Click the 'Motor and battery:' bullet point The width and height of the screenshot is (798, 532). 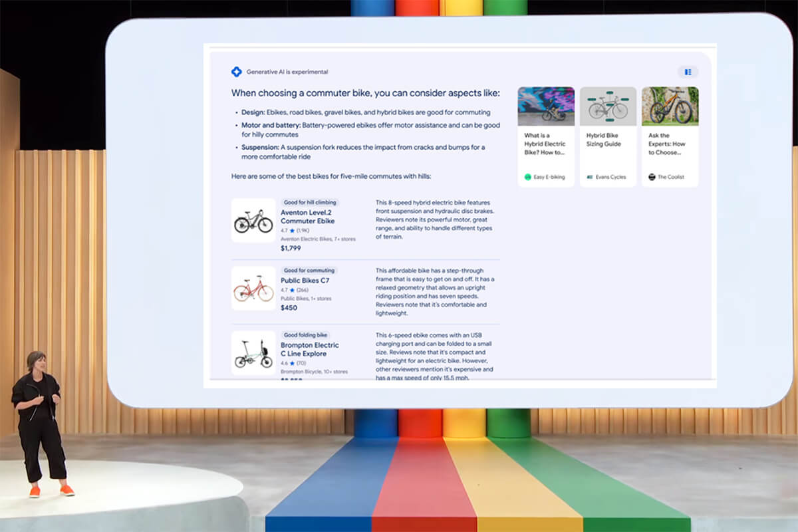370,130
